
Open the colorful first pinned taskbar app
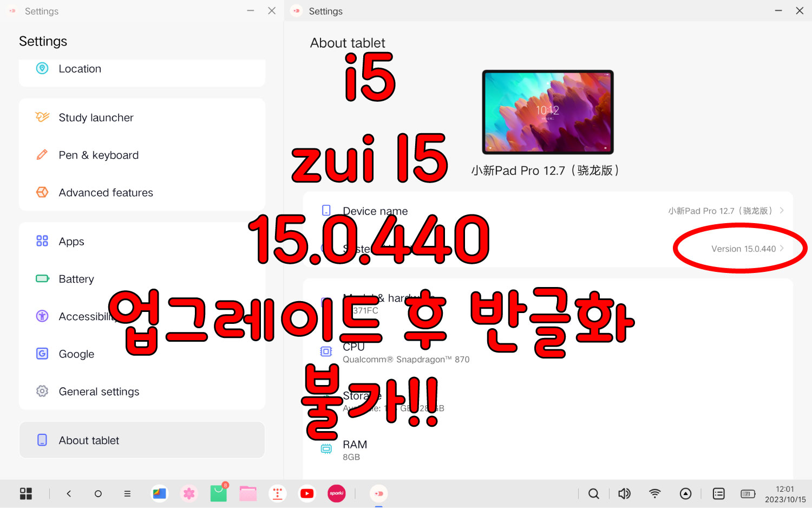(159, 493)
